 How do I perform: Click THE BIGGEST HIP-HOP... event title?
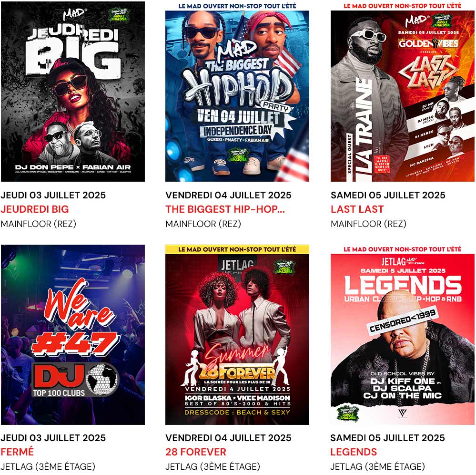click(x=225, y=209)
